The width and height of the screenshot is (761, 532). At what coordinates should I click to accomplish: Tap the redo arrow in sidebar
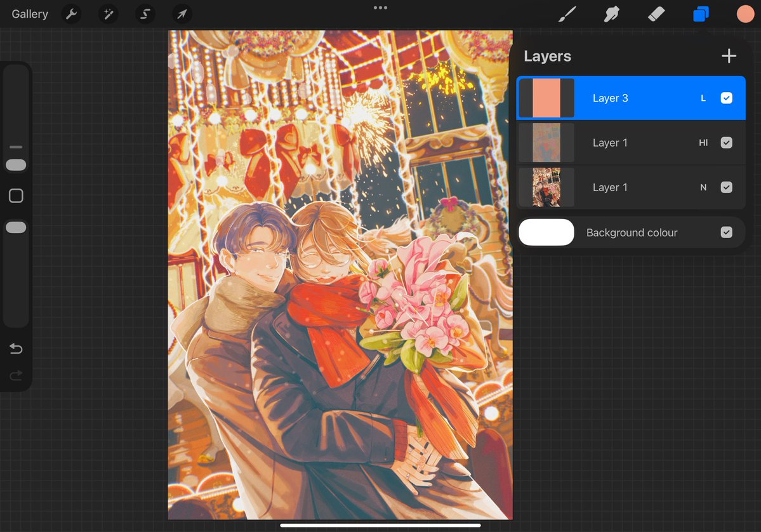click(16, 375)
